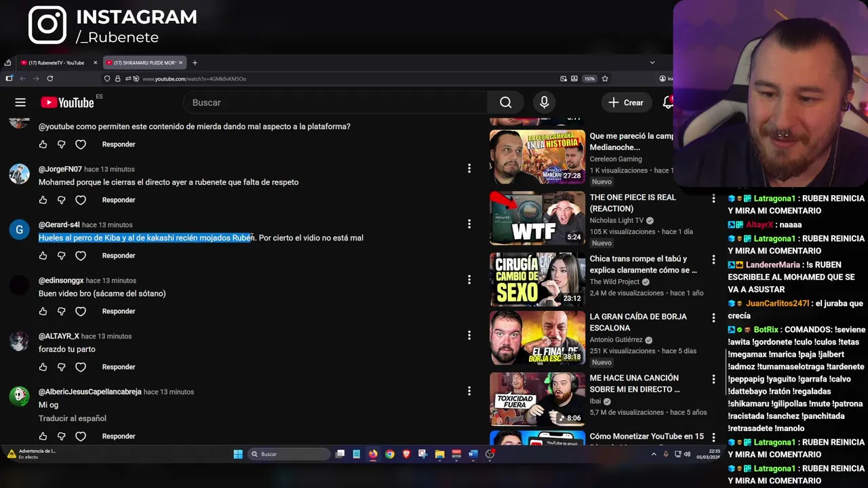Open THE ONE PIECE IS REAL video thumbnail
Image resolution: width=868 pixels, height=488 pixels.
pyautogui.click(x=537, y=218)
